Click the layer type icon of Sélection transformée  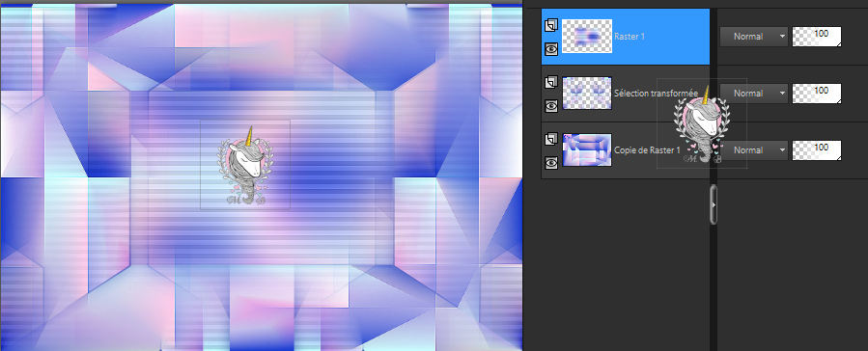coord(550,82)
